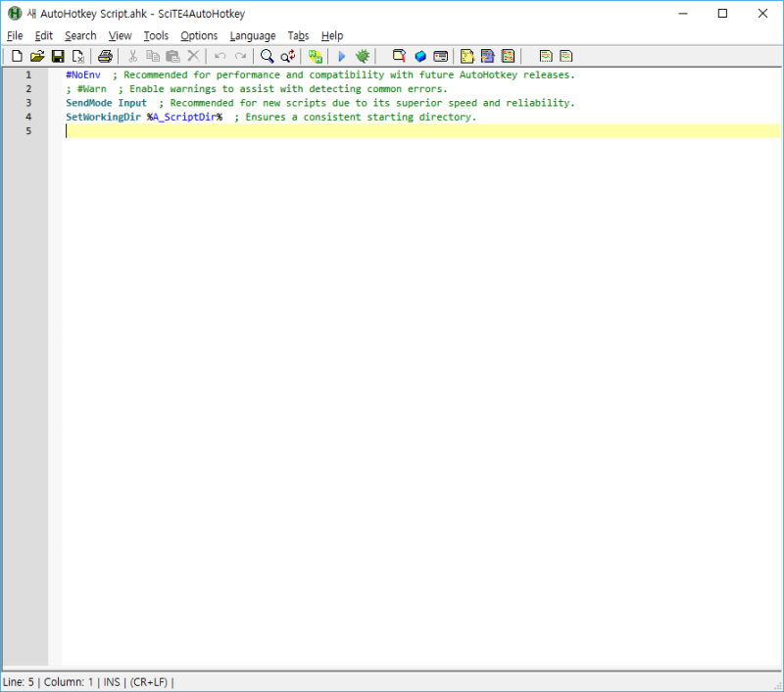Click the SetWorkingDir command text
The image size is (784, 692).
103,118
